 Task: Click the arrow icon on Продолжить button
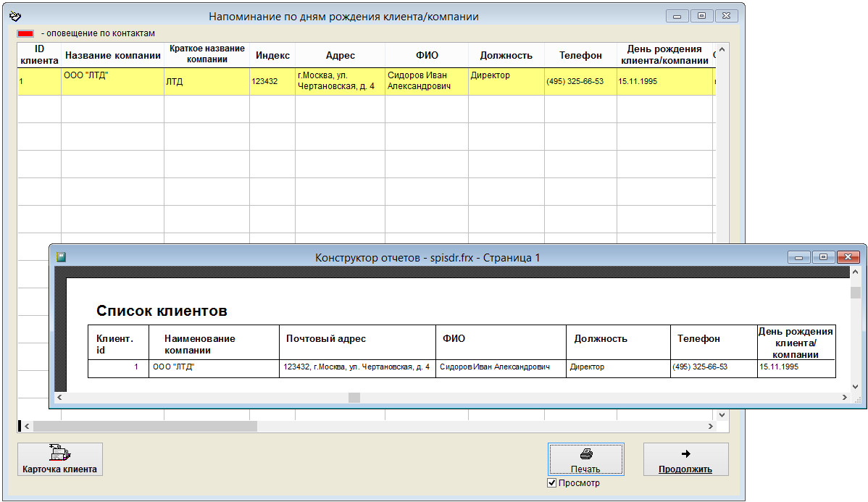(x=685, y=454)
